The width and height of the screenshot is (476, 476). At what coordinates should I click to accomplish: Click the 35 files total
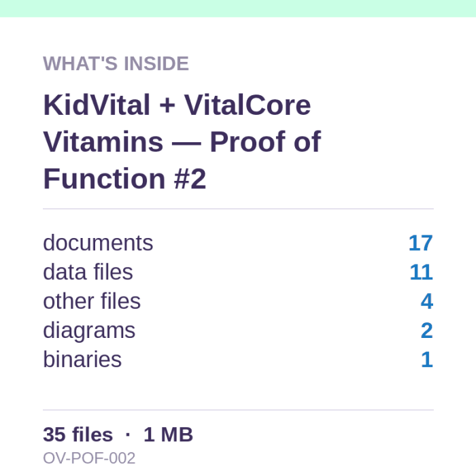point(78,435)
